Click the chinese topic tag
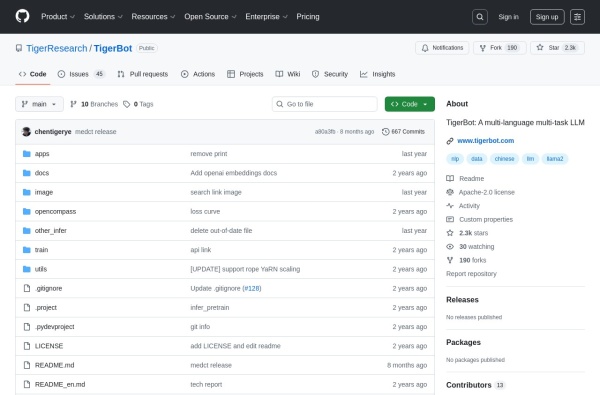The image size is (600, 395). (504, 159)
